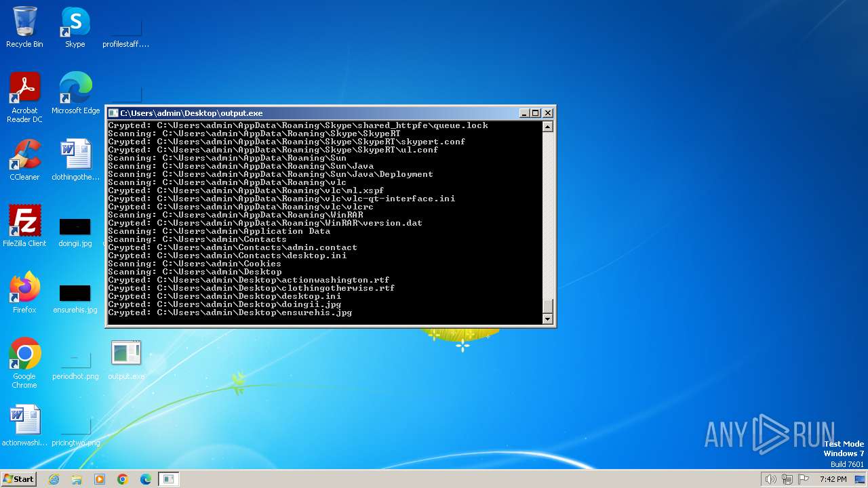Select the actionwashington Word document icon
868x488 pixels.
24,426
